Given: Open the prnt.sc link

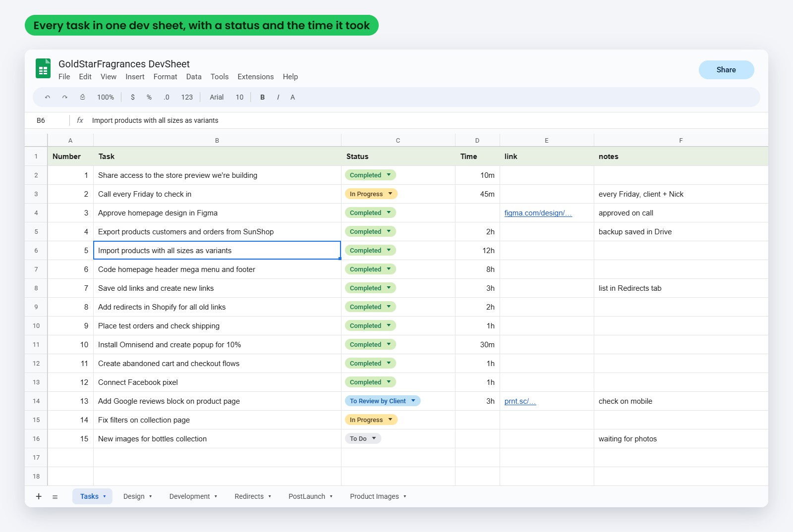Looking at the screenshot, I should point(520,401).
